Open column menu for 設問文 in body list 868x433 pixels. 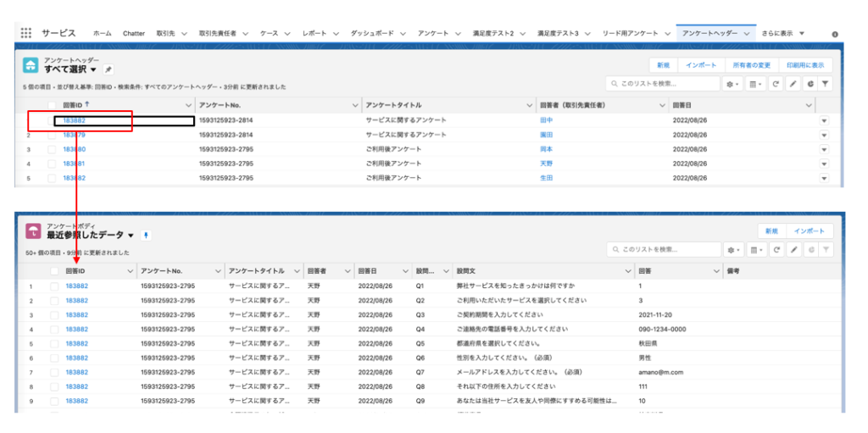point(628,271)
